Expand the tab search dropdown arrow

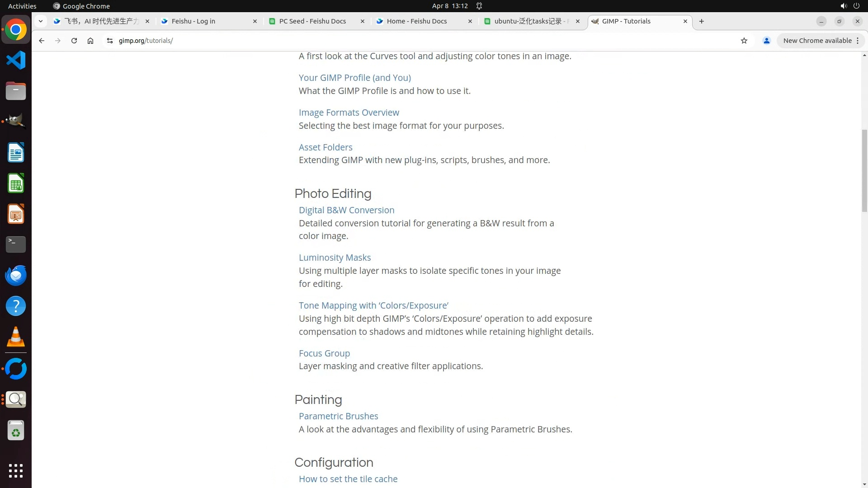(x=41, y=21)
